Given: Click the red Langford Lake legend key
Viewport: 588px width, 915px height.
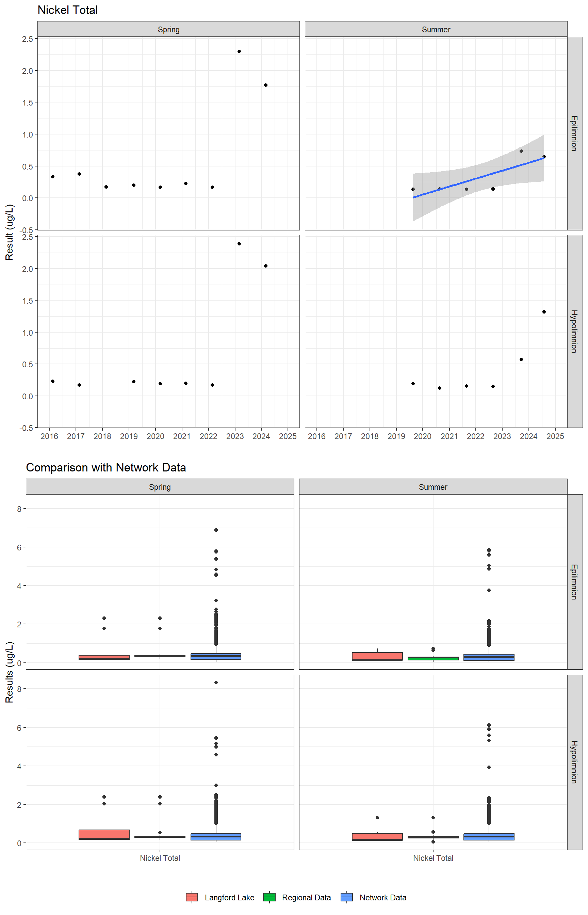Looking at the screenshot, I should 192,897.
